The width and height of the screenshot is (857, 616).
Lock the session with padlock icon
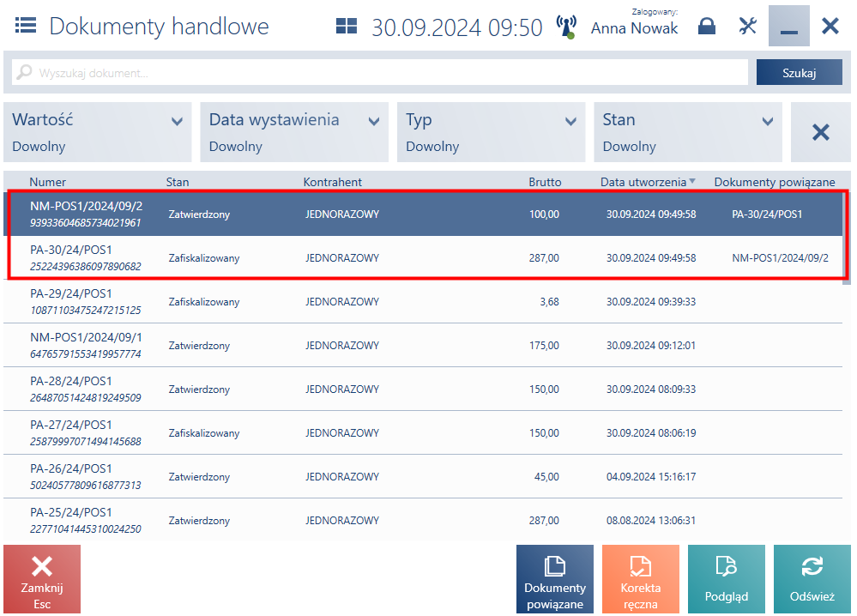707,26
